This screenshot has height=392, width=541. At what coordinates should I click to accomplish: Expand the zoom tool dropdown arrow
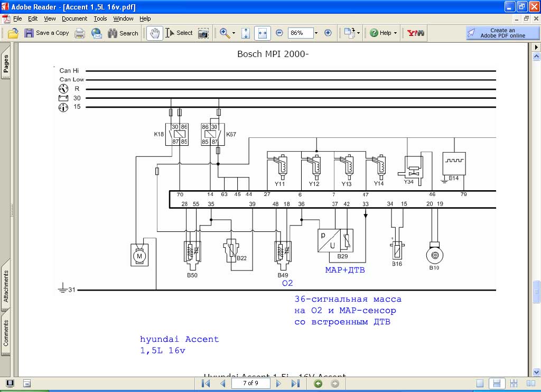[234, 33]
